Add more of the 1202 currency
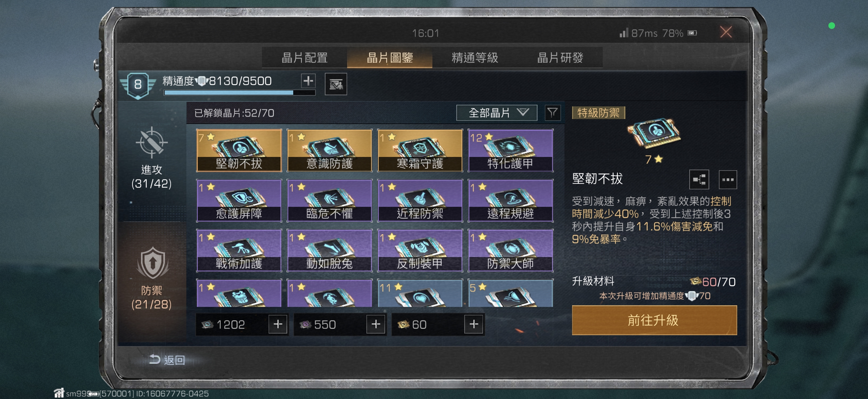This screenshot has width=868, height=399. [278, 324]
